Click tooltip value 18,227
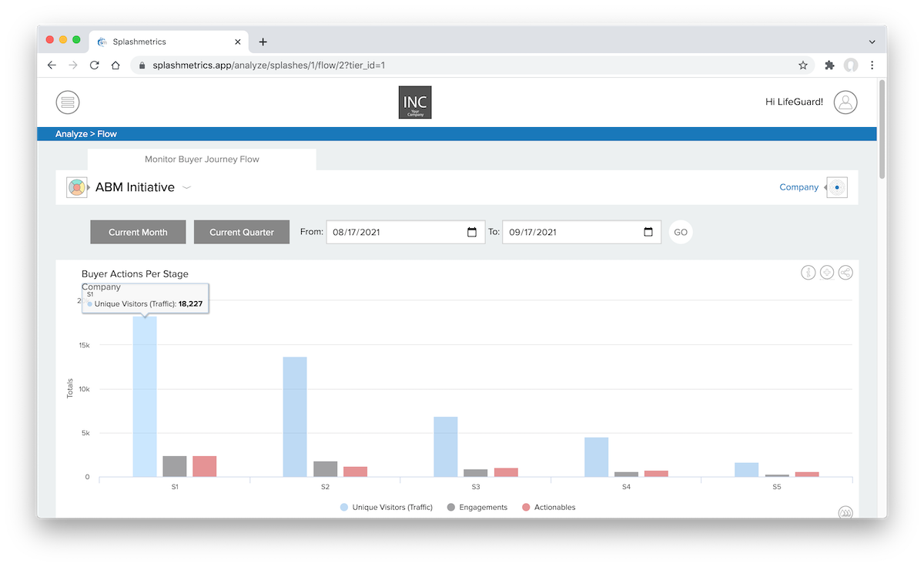The width and height of the screenshot is (924, 567). (x=190, y=304)
